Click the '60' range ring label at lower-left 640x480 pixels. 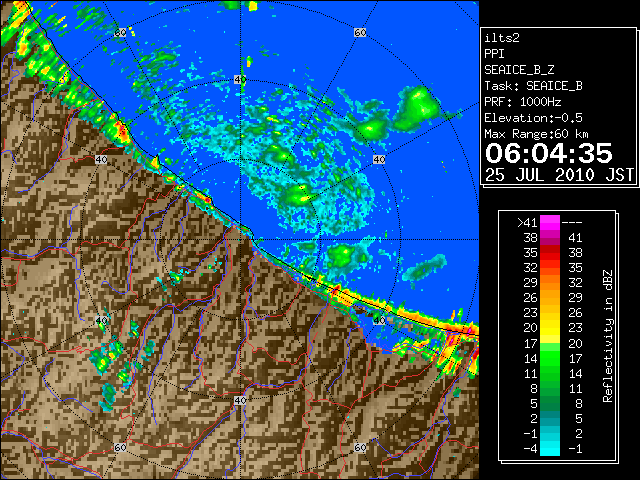pos(120,447)
